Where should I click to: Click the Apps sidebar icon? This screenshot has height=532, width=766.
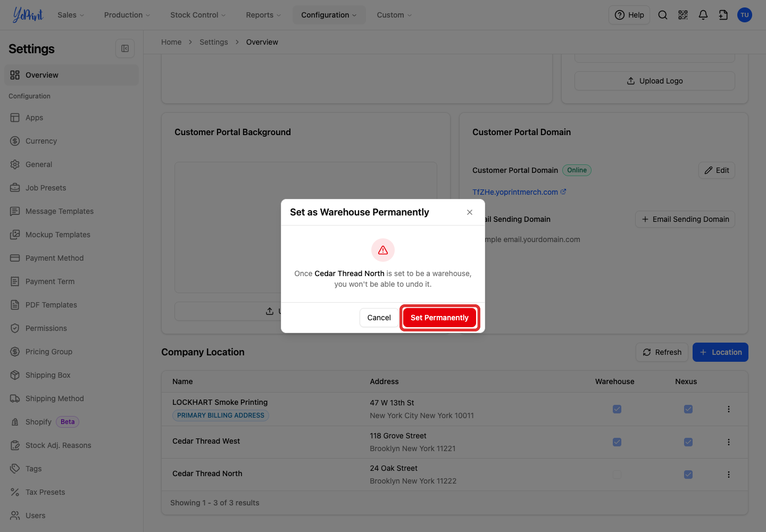click(x=15, y=118)
